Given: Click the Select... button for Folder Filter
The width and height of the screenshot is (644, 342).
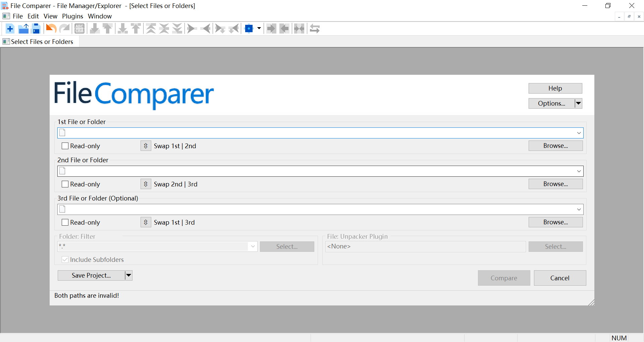Looking at the screenshot, I should point(287,246).
